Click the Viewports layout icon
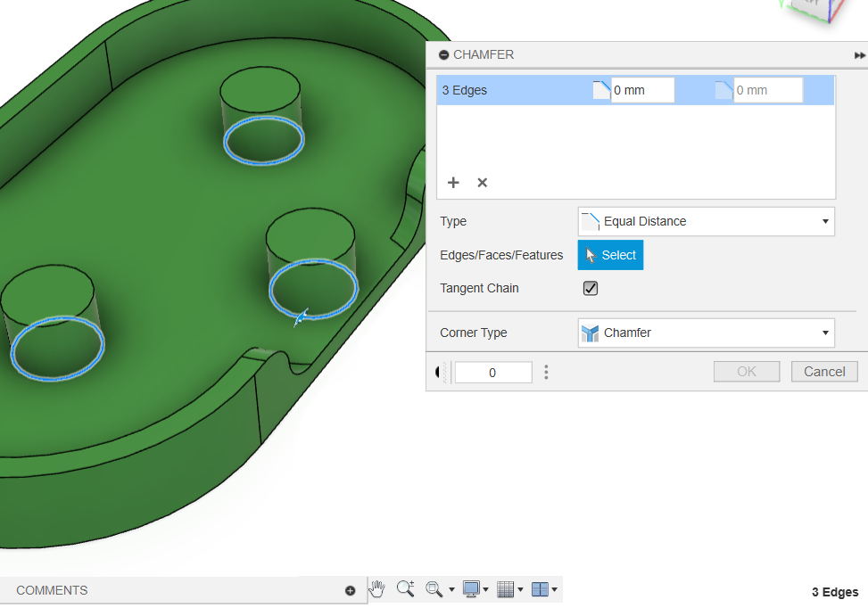 point(539,589)
